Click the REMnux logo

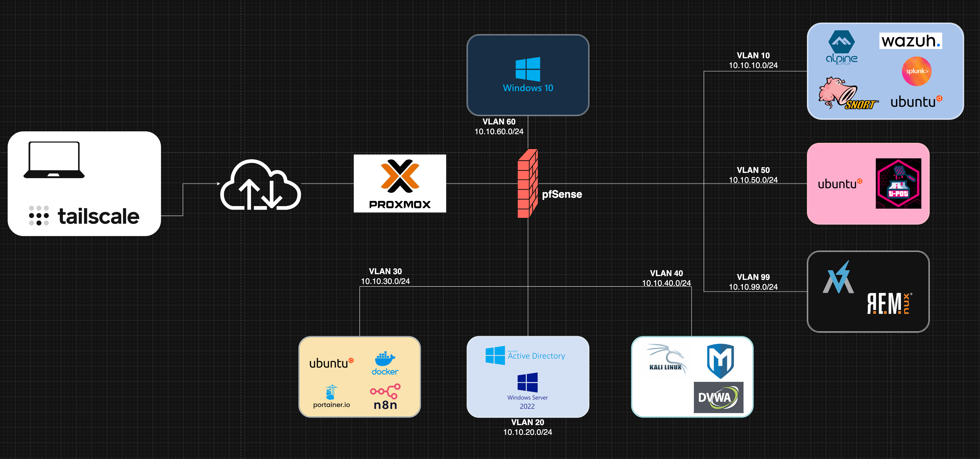pos(889,303)
